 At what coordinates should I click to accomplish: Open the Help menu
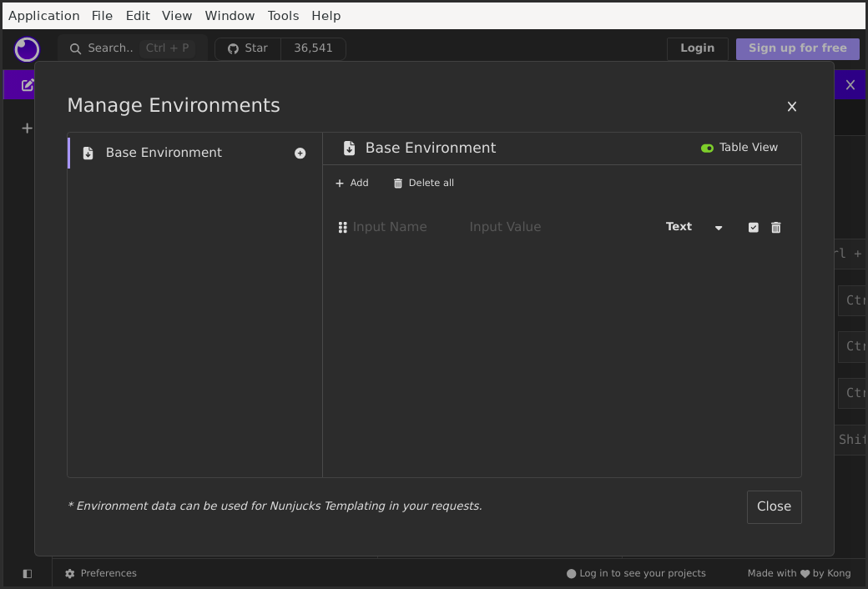click(x=326, y=16)
